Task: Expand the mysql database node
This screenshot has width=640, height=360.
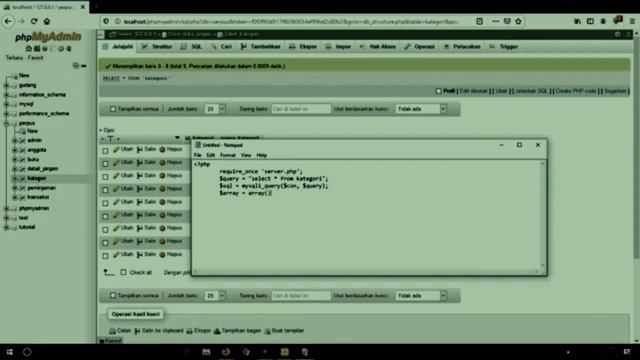Action: (6, 104)
